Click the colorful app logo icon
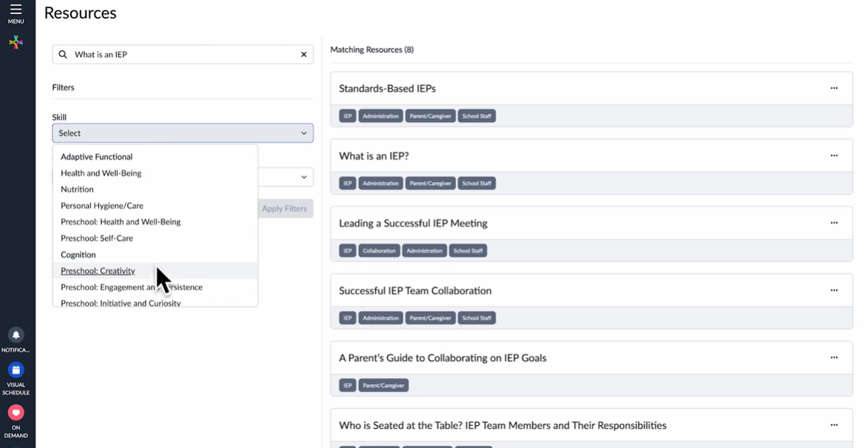The image size is (868, 448). coord(16,43)
